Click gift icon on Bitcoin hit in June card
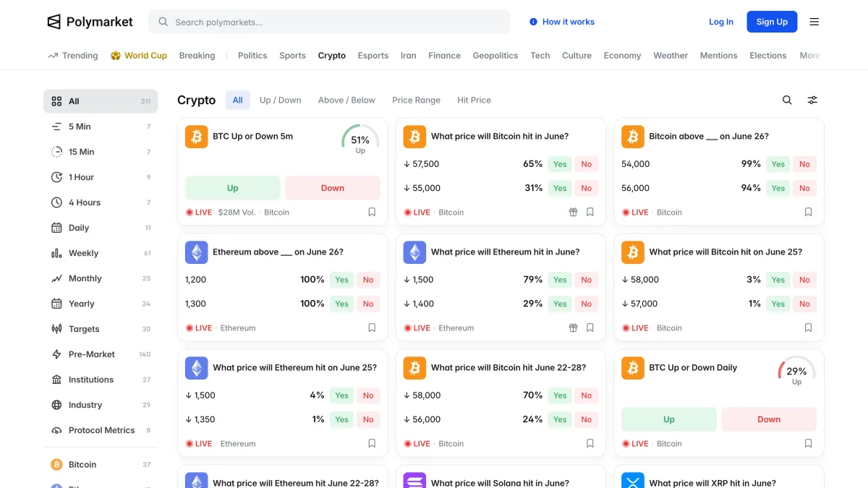Image resolution: width=868 pixels, height=488 pixels. click(573, 213)
